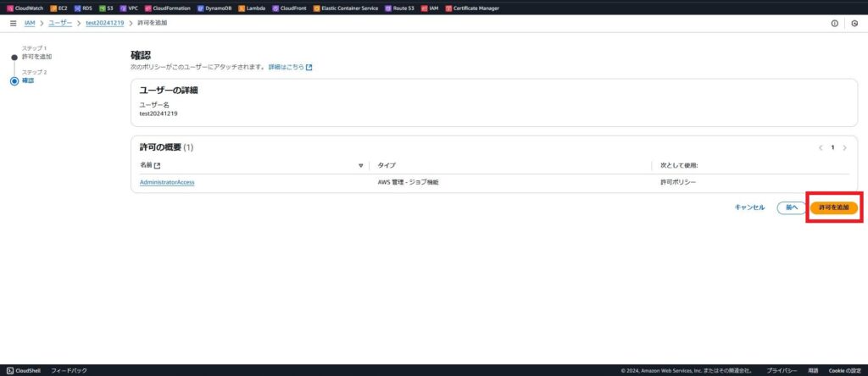Sort permissions table by 名前 column arrow

tap(360, 165)
